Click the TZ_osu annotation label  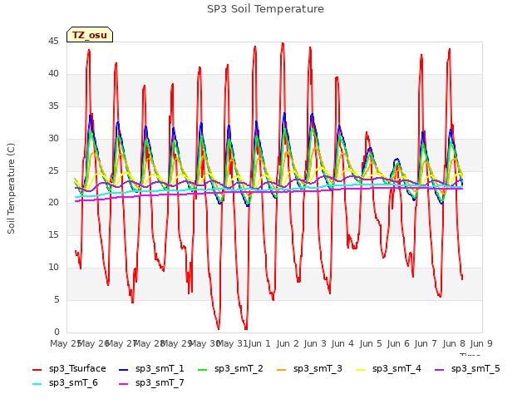tap(90, 35)
